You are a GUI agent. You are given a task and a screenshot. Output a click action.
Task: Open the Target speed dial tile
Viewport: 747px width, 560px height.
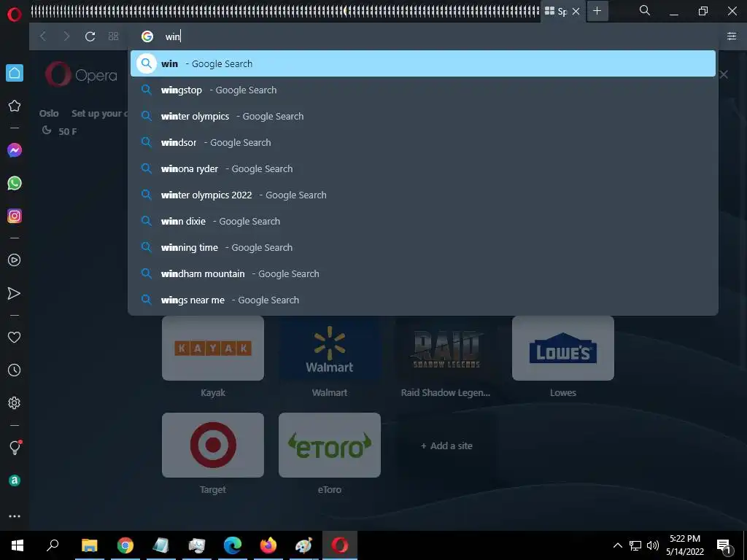tap(213, 446)
